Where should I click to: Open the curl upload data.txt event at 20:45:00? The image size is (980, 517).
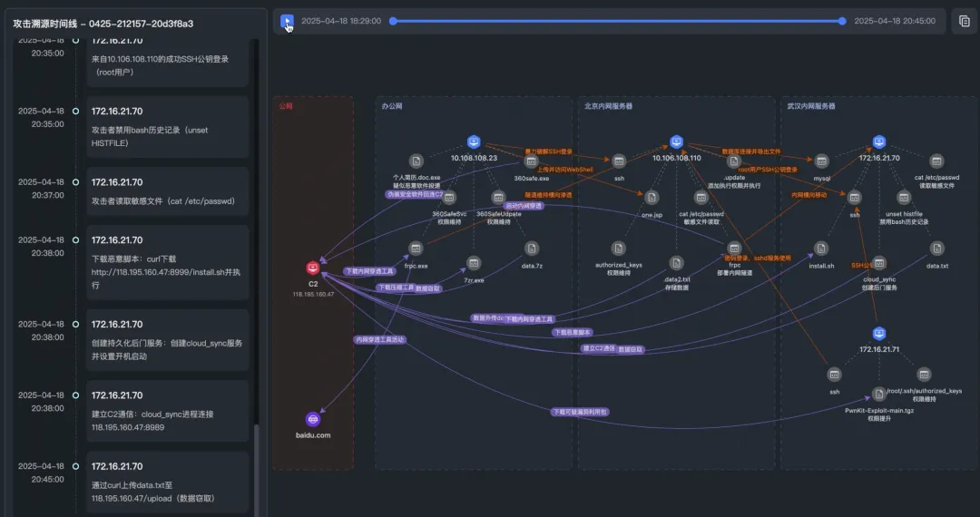[x=168, y=482]
